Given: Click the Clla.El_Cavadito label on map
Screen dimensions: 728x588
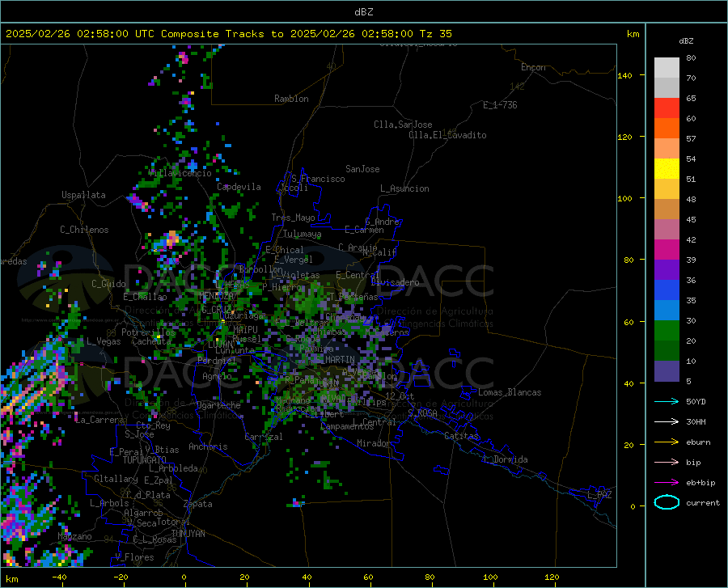Looking at the screenshot, I should pos(447,135).
